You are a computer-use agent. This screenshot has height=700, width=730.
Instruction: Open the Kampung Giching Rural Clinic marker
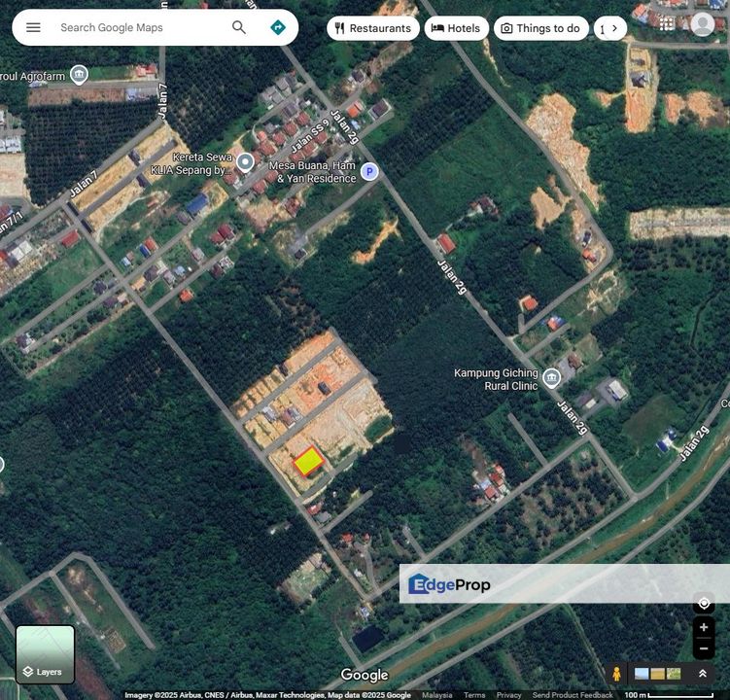552,378
